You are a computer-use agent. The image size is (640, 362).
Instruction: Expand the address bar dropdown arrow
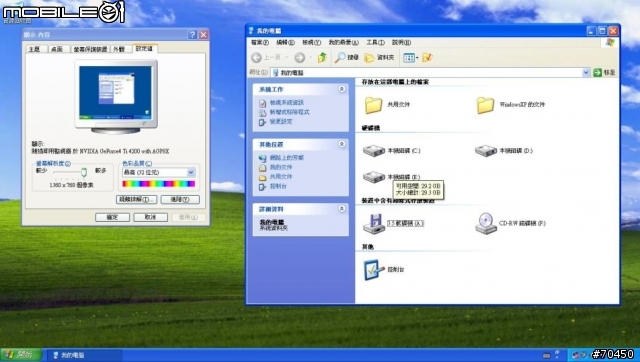point(586,73)
